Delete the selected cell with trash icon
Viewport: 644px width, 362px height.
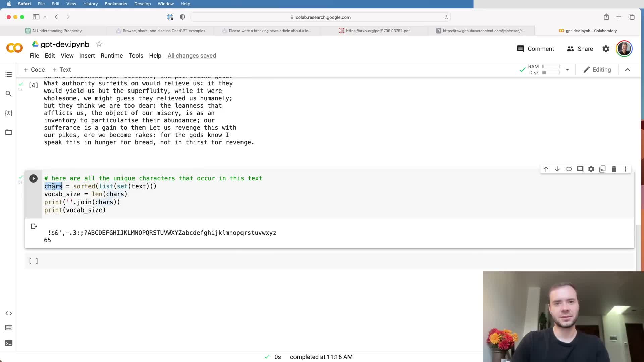[x=614, y=169]
